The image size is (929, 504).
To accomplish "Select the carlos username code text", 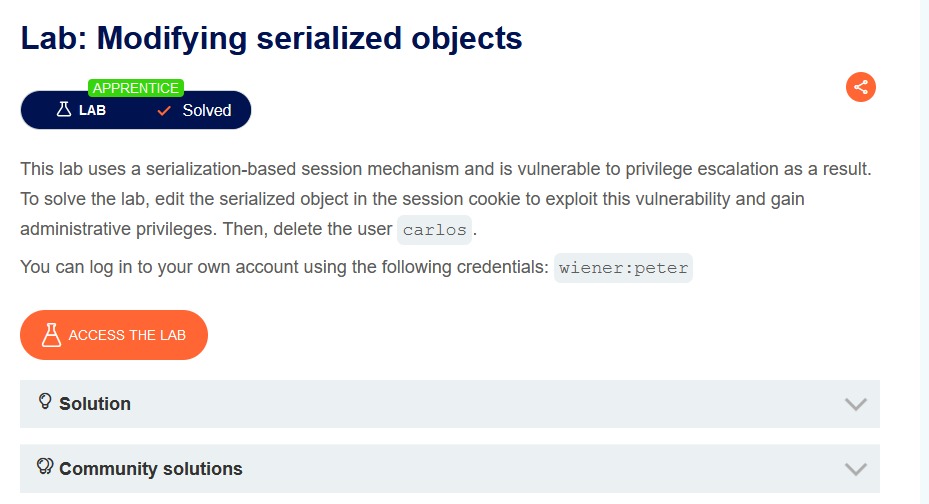I will [434, 230].
